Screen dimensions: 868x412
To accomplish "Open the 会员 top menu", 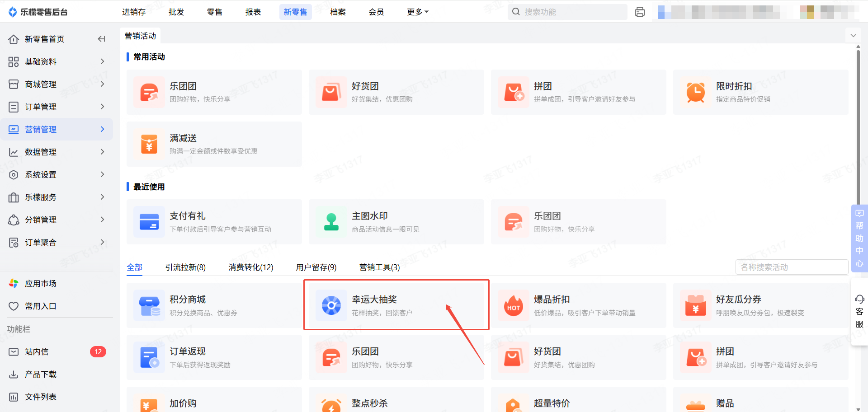I will pyautogui.click(x=376, y=12).
